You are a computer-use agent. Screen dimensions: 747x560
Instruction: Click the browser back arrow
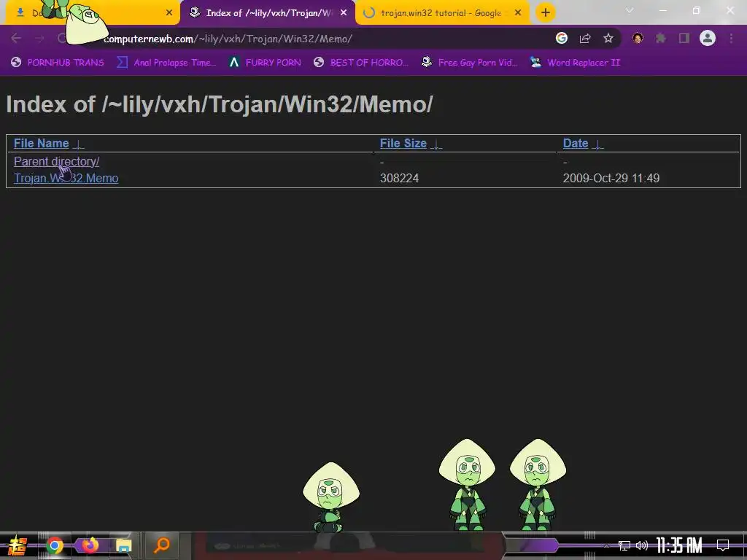pos(16,39)
